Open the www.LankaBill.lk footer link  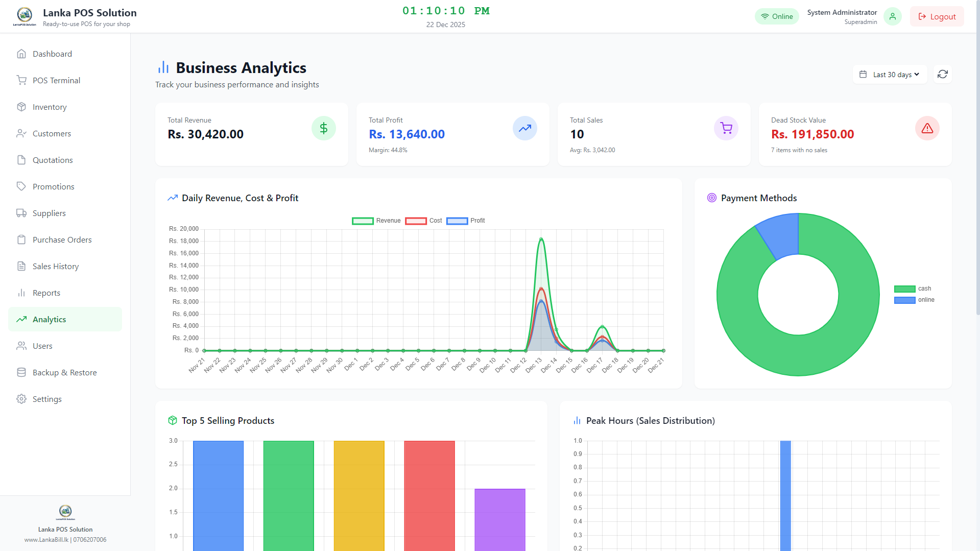pos(46,540)
